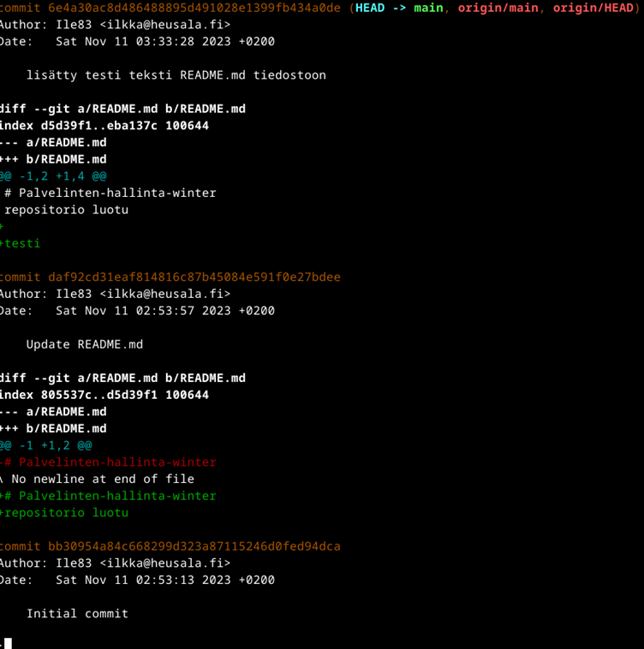Image resolution: width=644 pixels, height=649 pixels.
Task: Click the 'HEAD -> main' branch label
Action: 399,8
